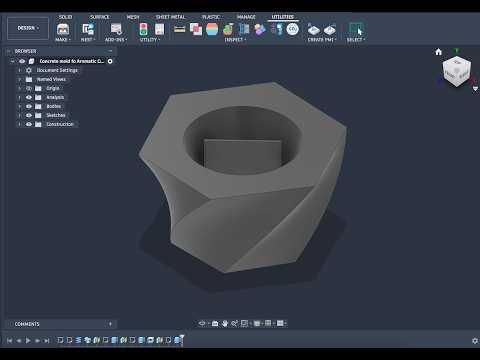480x360 pixels.
Task: Click the striped color analysis icon
Action: pyautogui.click(x=212, y=29)
